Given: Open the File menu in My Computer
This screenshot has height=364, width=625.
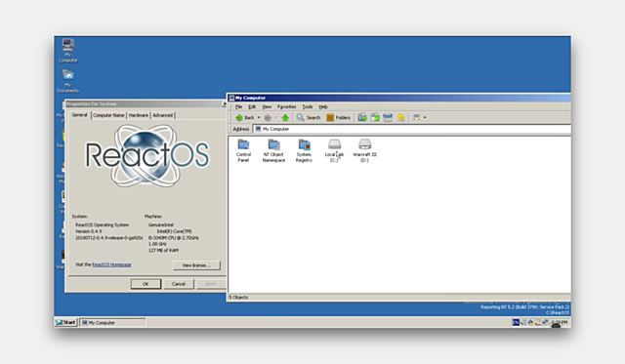Looking at the screenshot, I should [238, 106].
